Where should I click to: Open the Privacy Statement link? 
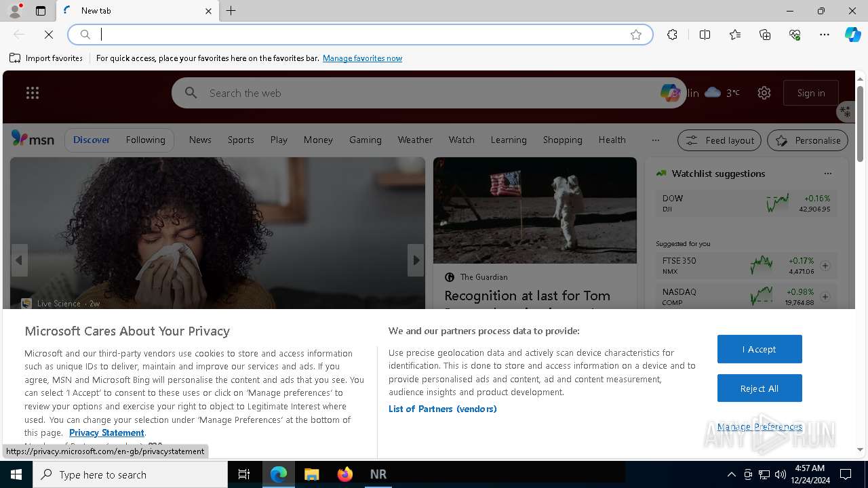pyautogui.click(x=106, y=432)
